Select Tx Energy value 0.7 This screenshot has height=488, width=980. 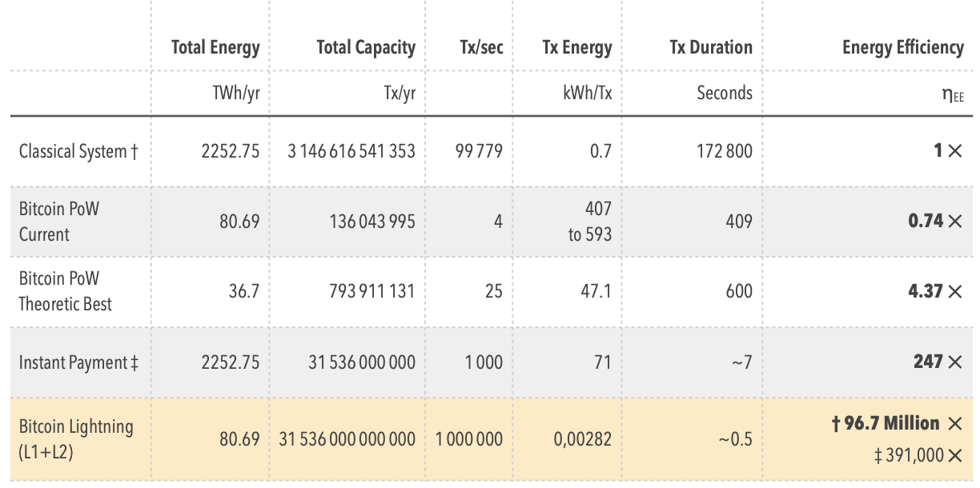click(x=600, y=151)
